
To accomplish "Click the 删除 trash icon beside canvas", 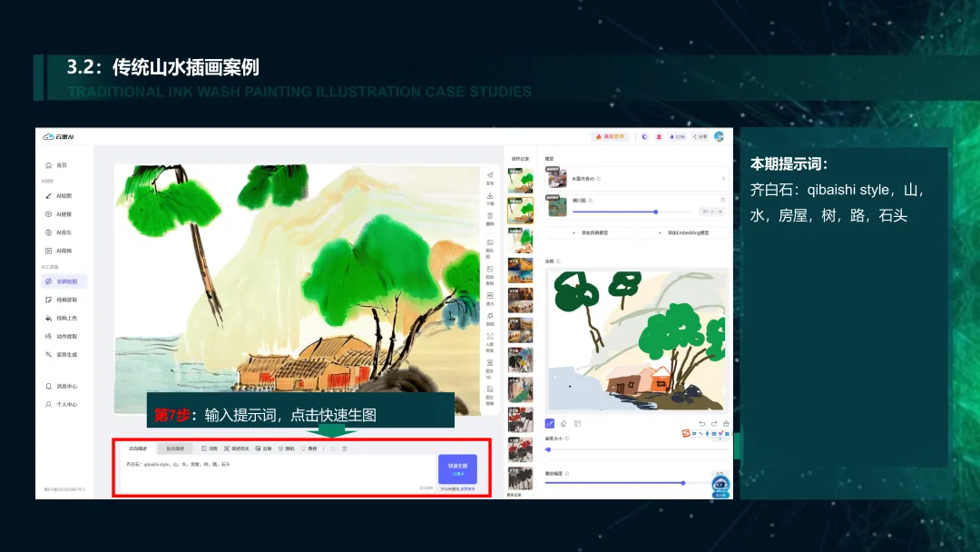I will pos(490,216).
